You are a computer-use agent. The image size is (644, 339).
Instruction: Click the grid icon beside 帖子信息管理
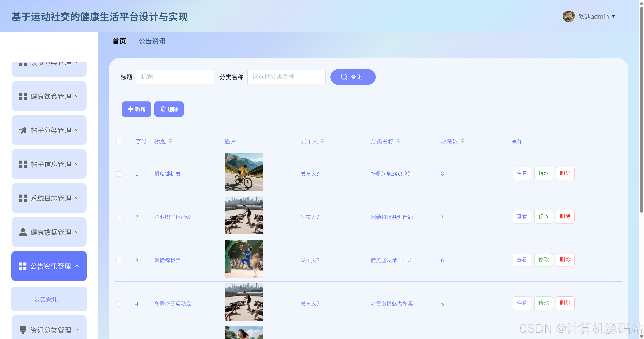[x=23, y=164]
